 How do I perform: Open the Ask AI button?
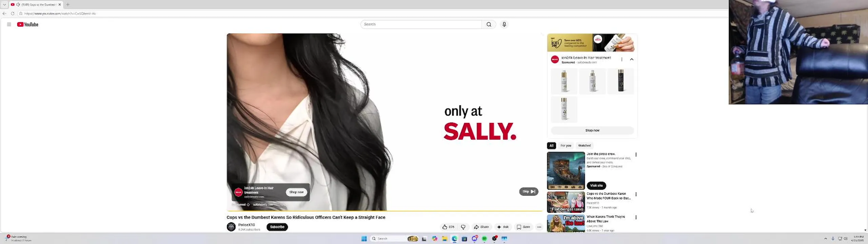pyautogui.click(x=502, y=227)
